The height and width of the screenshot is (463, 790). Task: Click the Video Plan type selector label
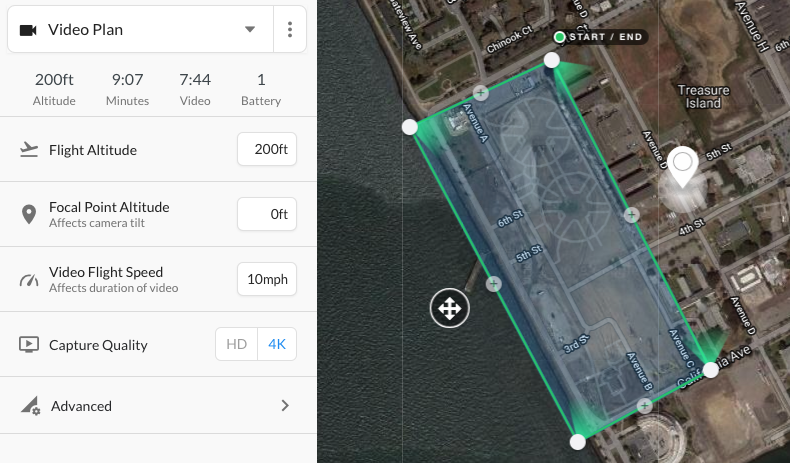coord(86,30)
